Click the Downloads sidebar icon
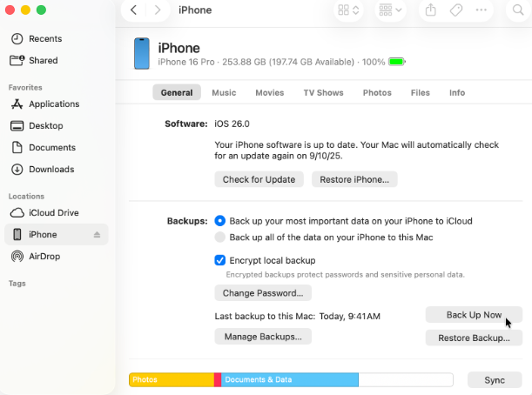The height and width of the screenshot is (395, 532). (x=17, y=169)
